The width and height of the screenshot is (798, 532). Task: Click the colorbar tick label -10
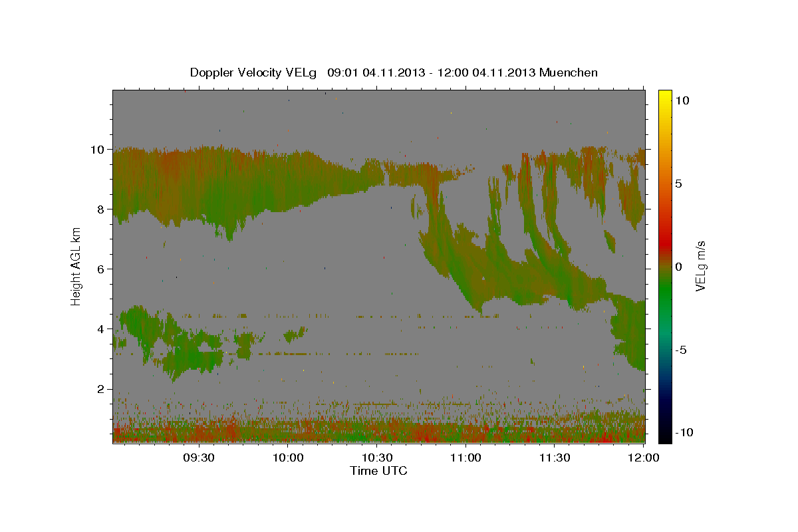[684, 432]
